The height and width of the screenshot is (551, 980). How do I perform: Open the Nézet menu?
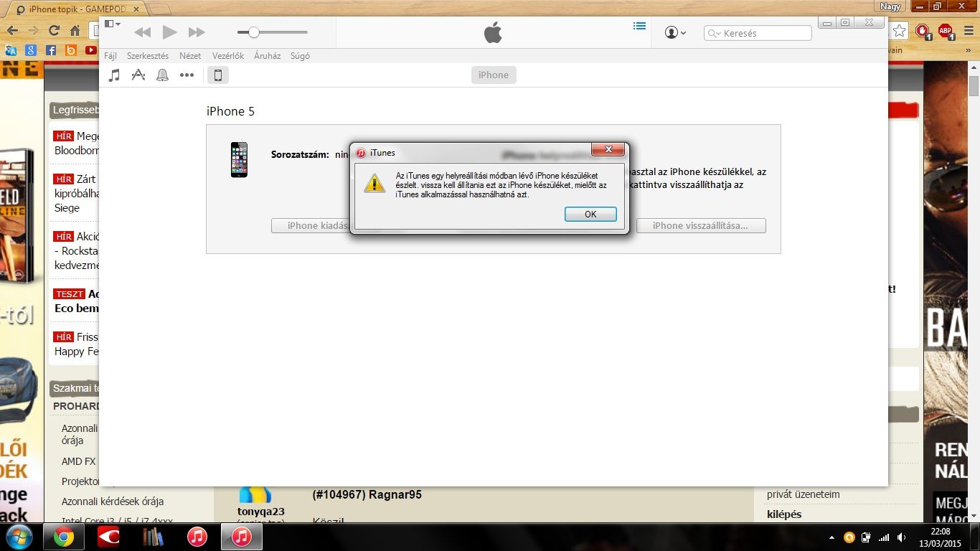(x=190, y=56)
